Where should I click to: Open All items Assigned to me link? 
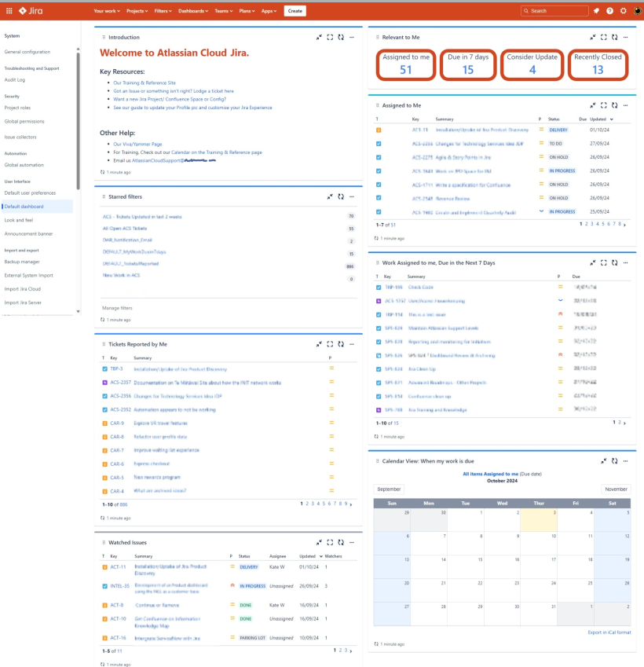pos(490,474)
